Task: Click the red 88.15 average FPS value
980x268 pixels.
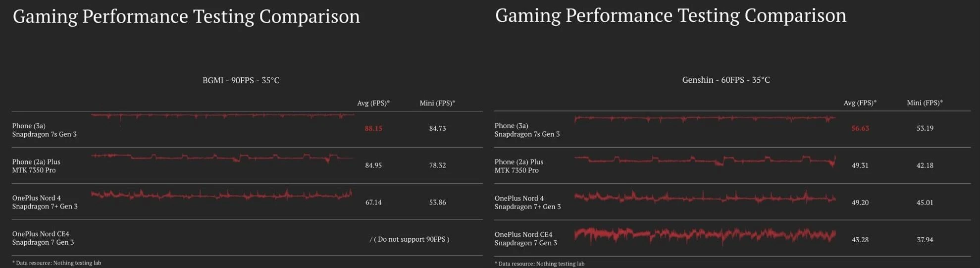Action: [373, 128]
